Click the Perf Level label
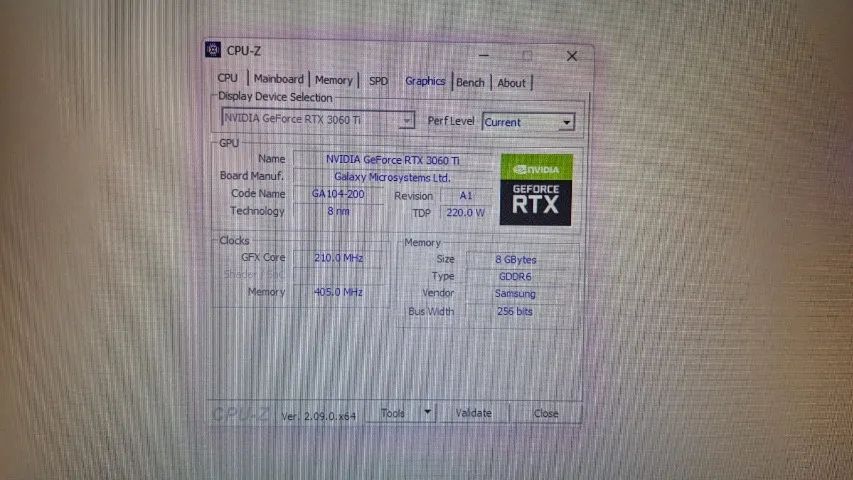The width and height of the screenshot is (853, 480). [x=451, y=121]
